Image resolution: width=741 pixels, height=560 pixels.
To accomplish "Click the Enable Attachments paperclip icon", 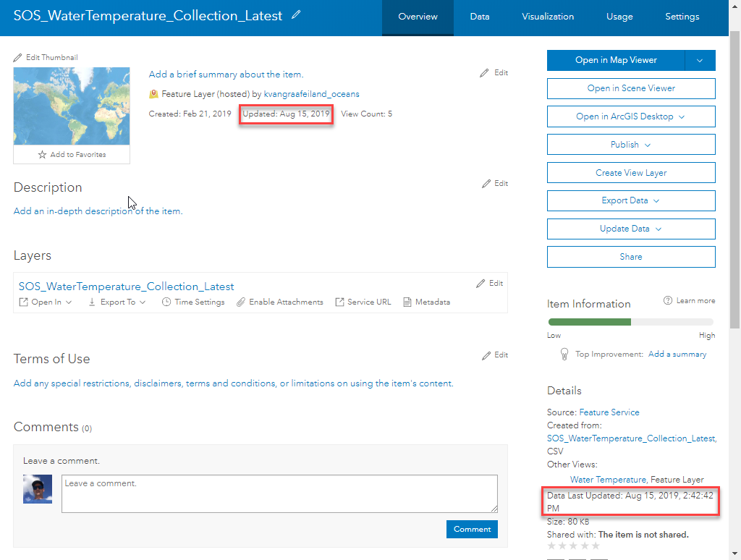I will tap(241, 302).
